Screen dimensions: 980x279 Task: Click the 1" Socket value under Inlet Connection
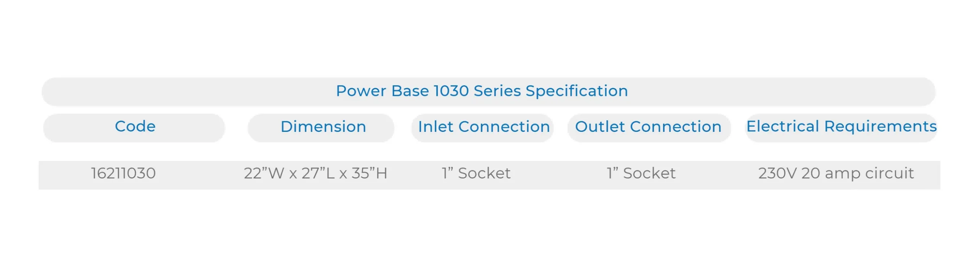click(476, 174)
